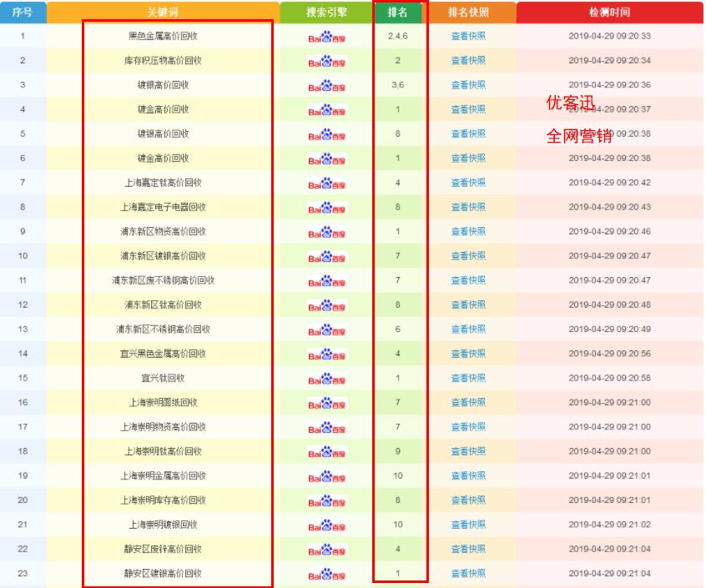
Task: View snapshot link for 浦东新区物资高价回收
Action: click(x=468, y=231)
